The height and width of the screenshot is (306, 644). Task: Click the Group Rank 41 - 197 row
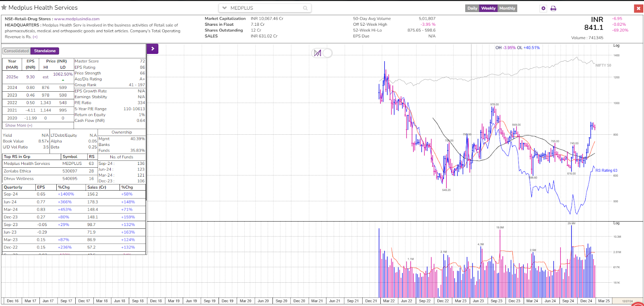click(109, 85)
